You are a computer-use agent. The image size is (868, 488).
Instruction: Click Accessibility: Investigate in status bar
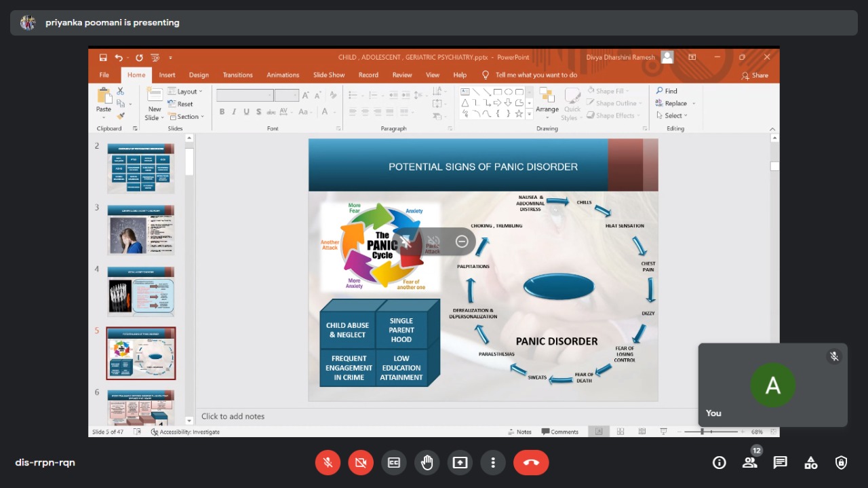click(x=185, y=432)
